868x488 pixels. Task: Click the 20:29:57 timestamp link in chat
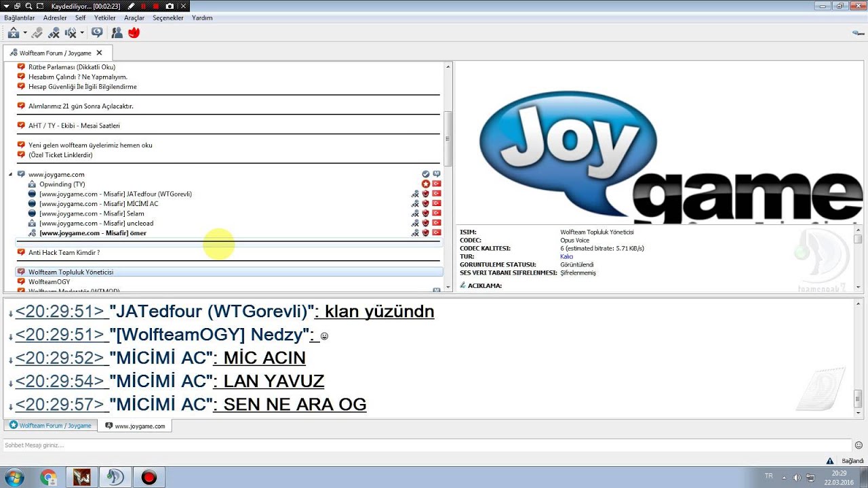(x=60, y=404)
